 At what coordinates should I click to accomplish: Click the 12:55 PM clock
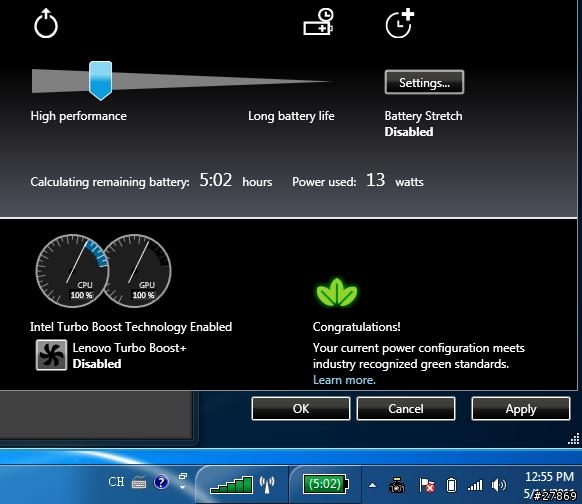550,477
